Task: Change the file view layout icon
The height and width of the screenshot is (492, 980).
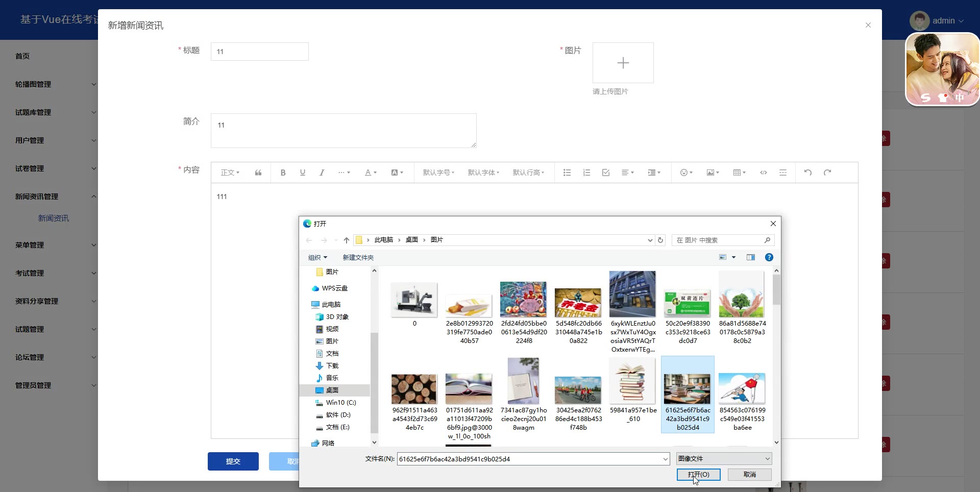Action: click(723, 257)
